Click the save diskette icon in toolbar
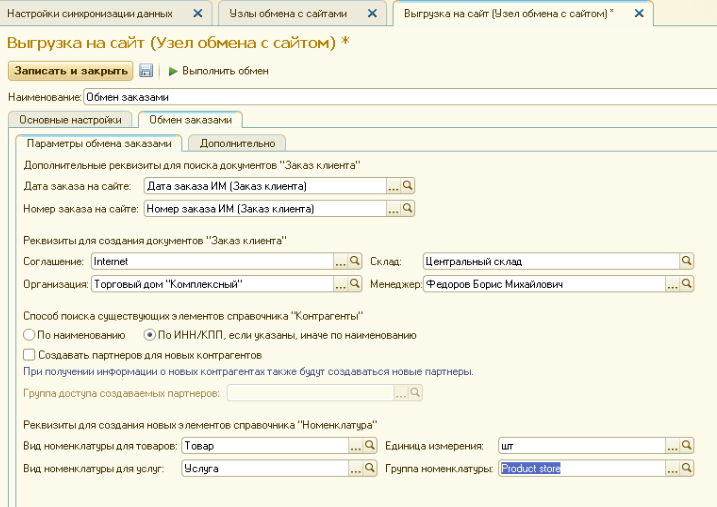The height and width of the screenshot is (507, 717). pos(146,71)
